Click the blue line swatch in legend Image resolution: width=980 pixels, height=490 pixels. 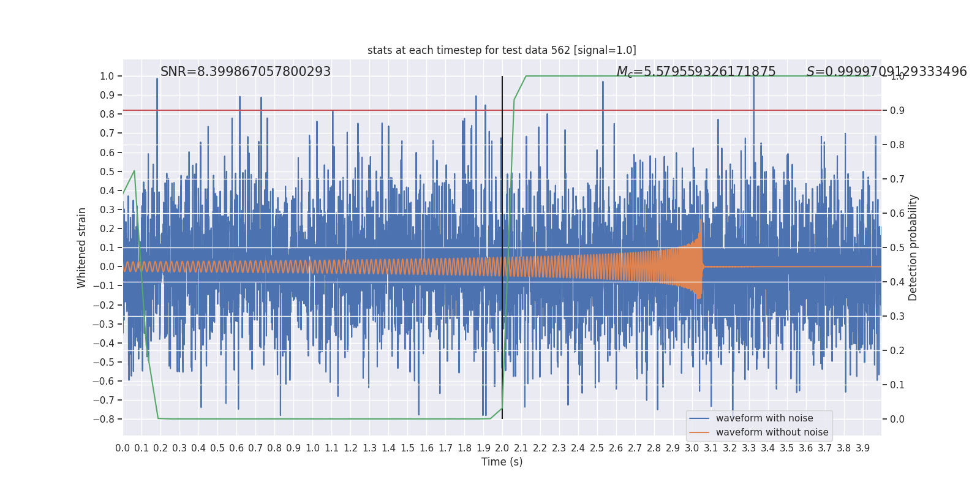(699, 418)
